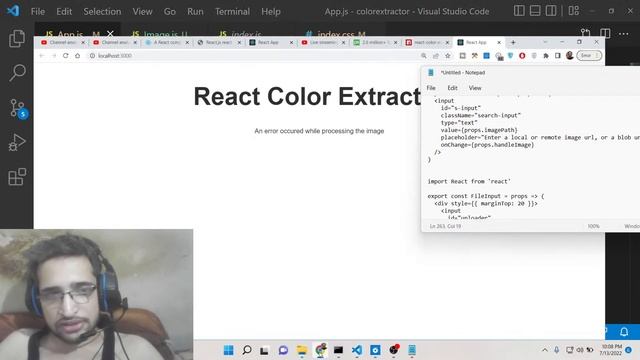The width and height of the screenshot is (640, 360).
Task: Click the red Opera-style extension icon
Action: tap(522, 56)
